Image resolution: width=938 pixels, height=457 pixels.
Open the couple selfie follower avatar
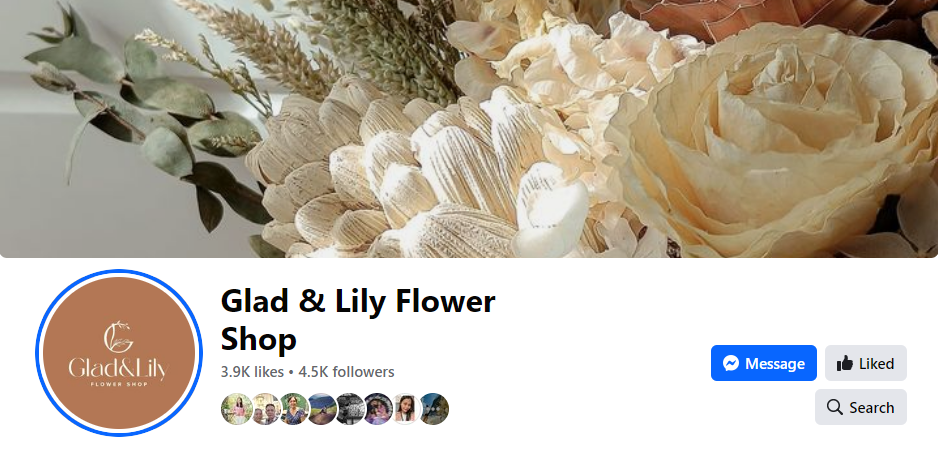click(265, 409)
